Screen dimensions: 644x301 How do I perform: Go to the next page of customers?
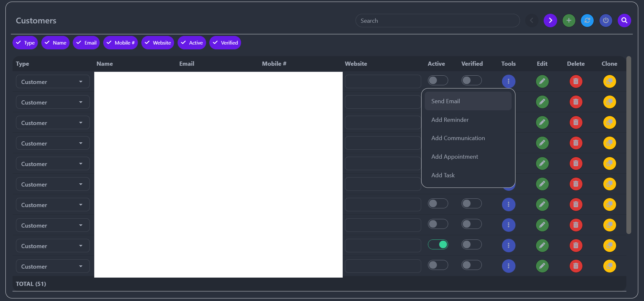[550, 21]
